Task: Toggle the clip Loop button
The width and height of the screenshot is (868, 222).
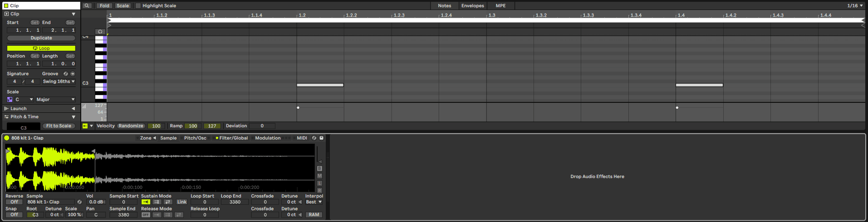Action: pyautogui.click(x=41, y=48)
